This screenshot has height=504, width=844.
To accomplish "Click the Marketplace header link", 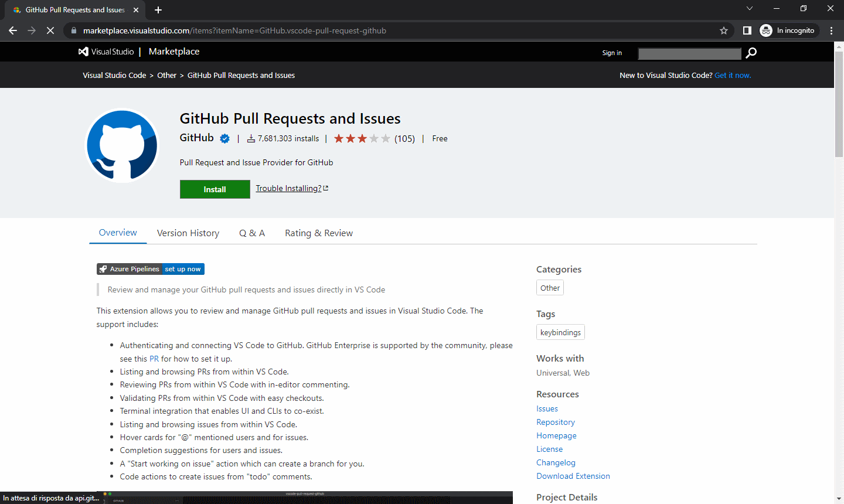I will pos(174,52).
